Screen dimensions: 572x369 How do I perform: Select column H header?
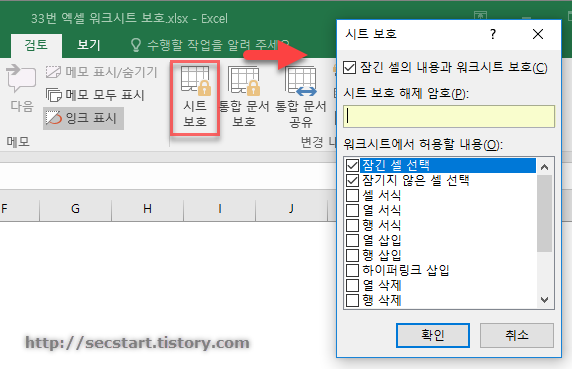pyautogui.click(x=147, y=209)
